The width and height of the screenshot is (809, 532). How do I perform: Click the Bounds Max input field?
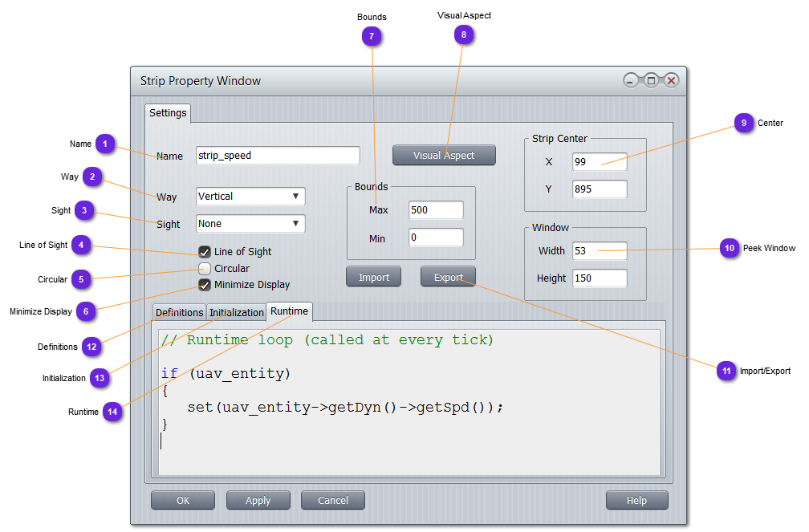(x=435, y=210)
